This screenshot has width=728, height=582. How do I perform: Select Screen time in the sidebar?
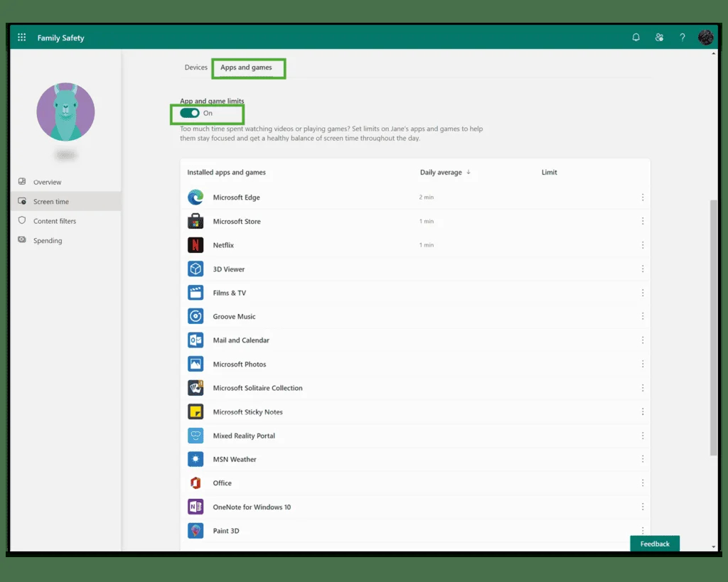(x=65, y=201)
